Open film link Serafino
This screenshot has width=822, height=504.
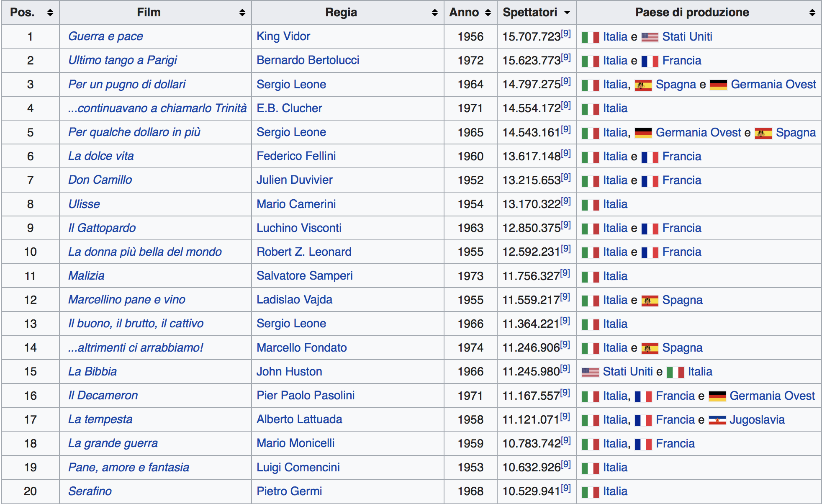[x=90, y=491]
